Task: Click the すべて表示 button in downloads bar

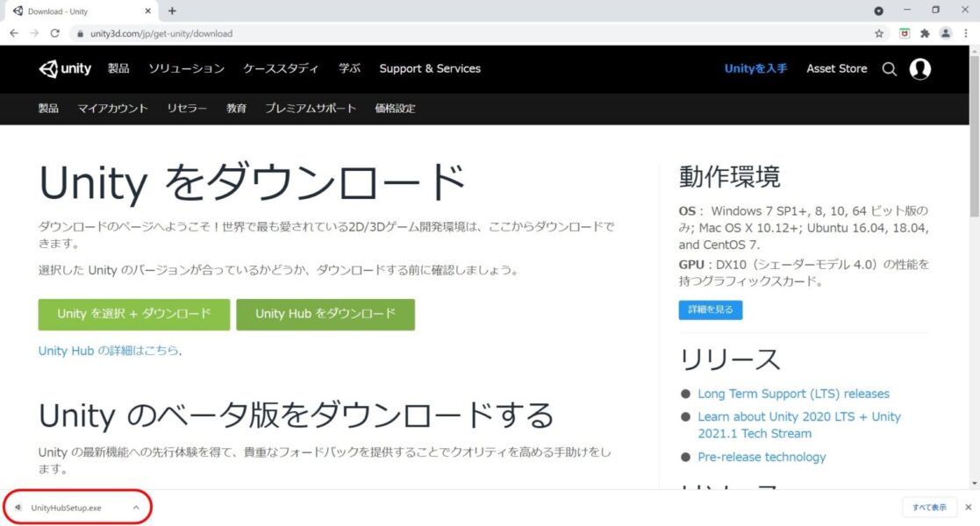Action: (929, 508)
